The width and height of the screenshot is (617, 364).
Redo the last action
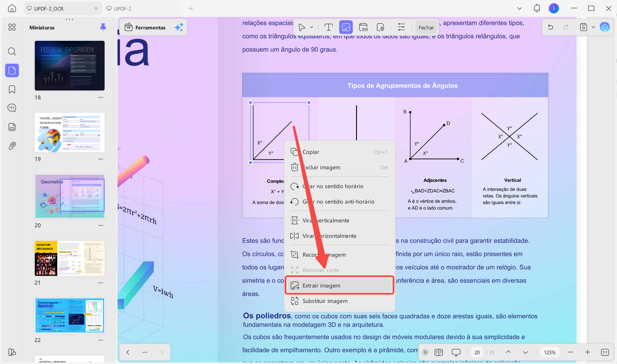566,27
